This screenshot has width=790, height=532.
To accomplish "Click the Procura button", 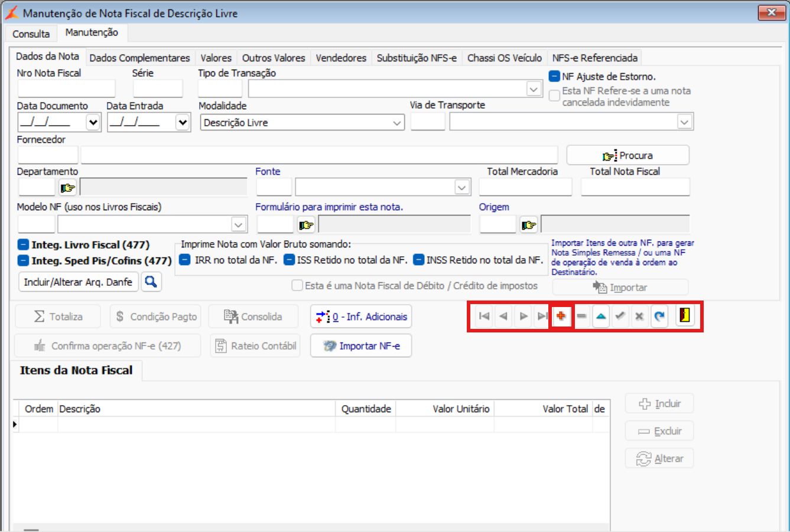I will [x=628, y=155].
